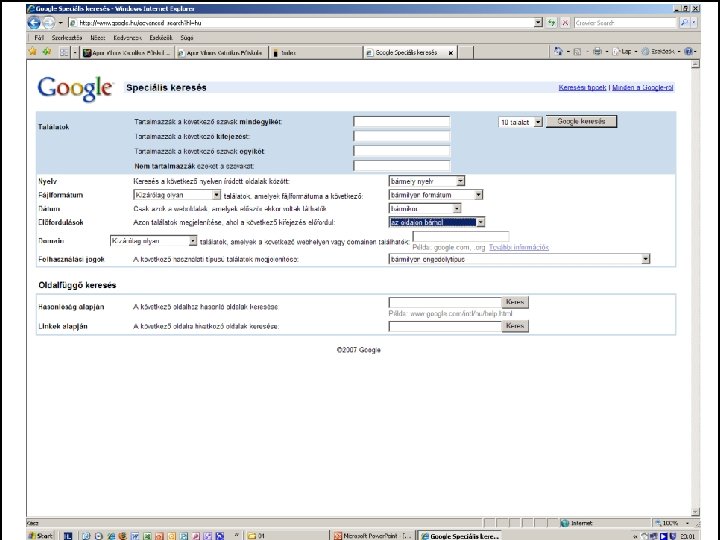Expand the address bar history dropdown arrow
Image resolution: width=720 pixels, height=540 pixels.
(x=538, y=22)
